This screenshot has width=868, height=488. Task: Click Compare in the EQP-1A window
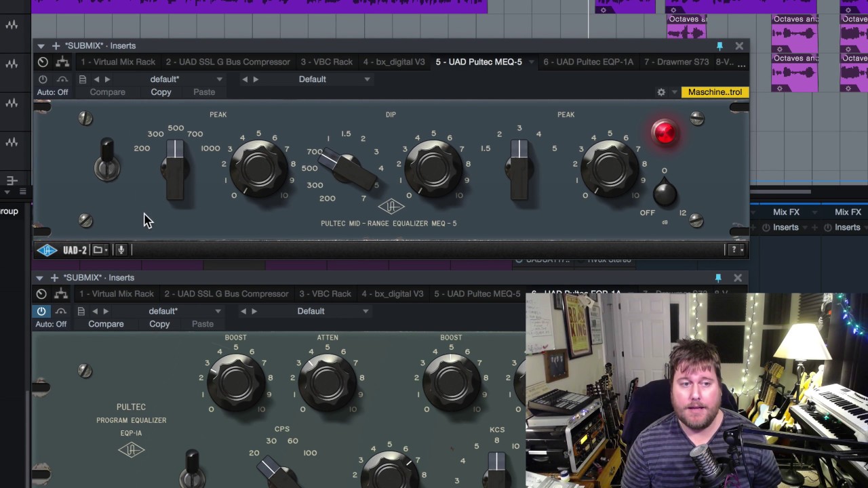[x=106, y=324]
